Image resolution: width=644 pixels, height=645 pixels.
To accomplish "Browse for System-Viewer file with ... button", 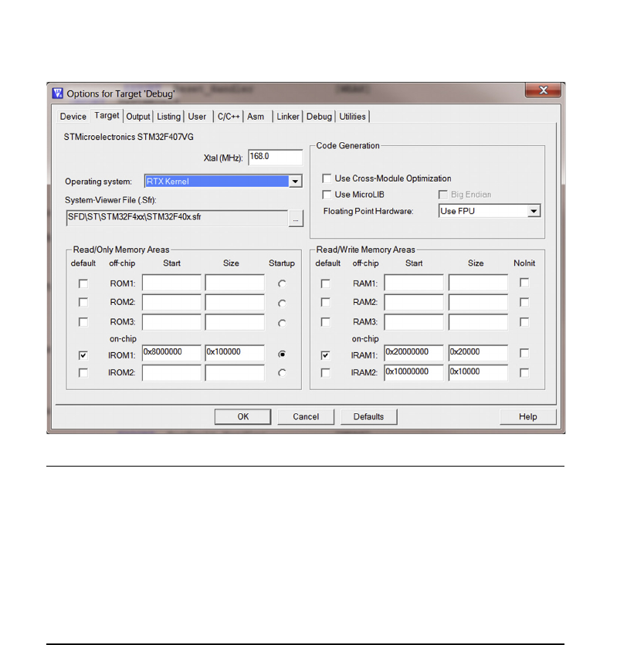I will pyautogui.click(x=296, y=219).
